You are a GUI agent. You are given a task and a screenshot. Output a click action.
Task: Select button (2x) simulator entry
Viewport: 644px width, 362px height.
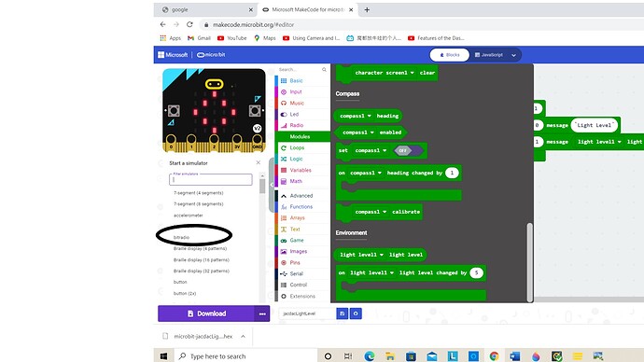click(x=185, y=294)
